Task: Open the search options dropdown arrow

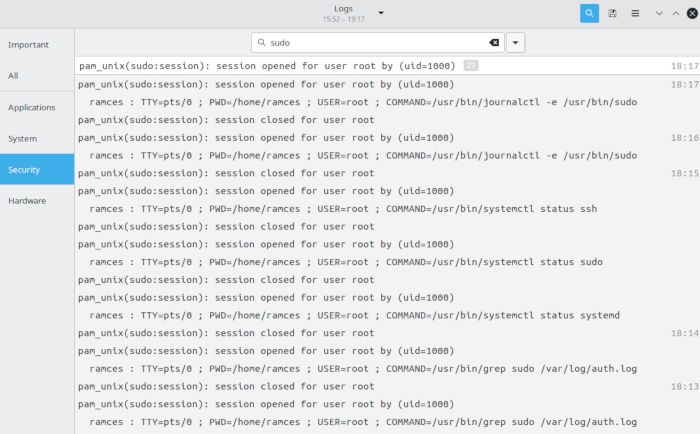Action: (515, 42)
